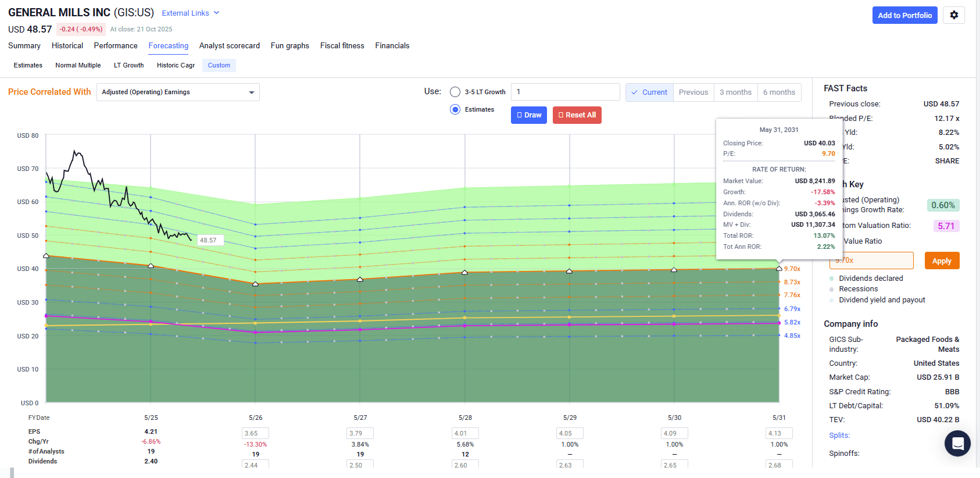
Task: Toggle the Recessions legend dot
Action: point(832,289)
